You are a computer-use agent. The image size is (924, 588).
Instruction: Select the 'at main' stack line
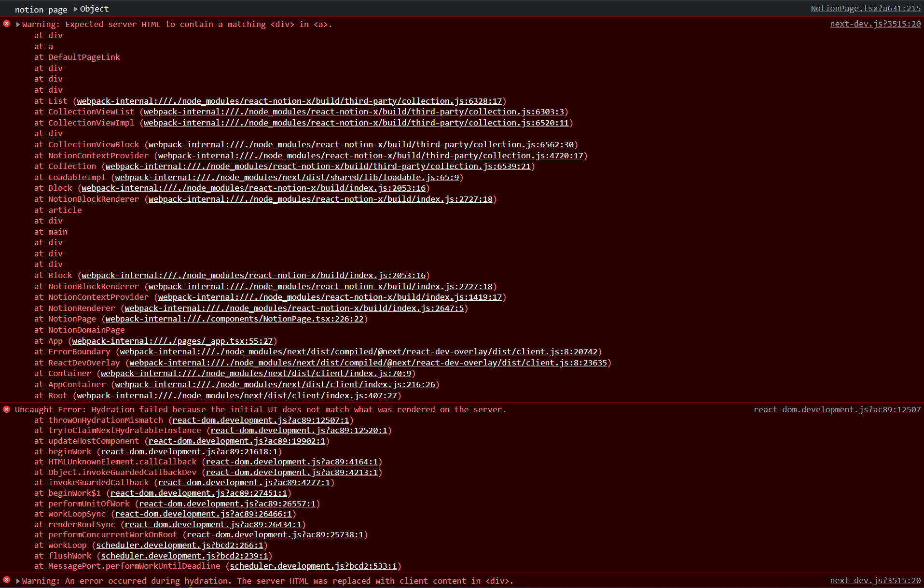coord(51,232)
